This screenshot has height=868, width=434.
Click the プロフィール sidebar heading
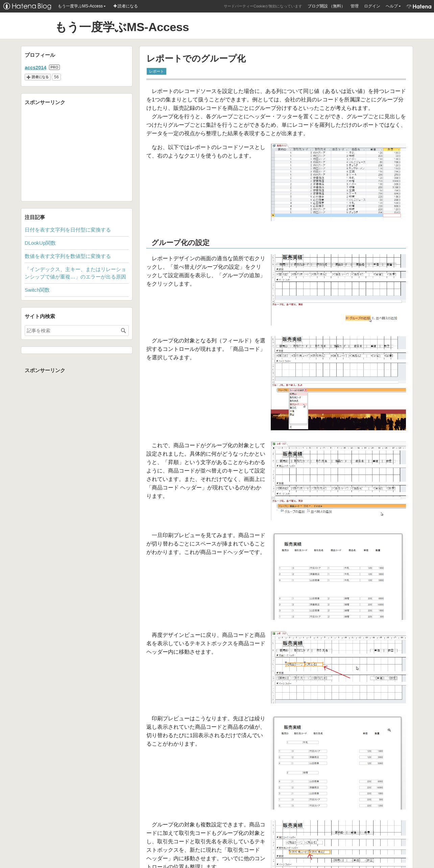click(40, 55)
